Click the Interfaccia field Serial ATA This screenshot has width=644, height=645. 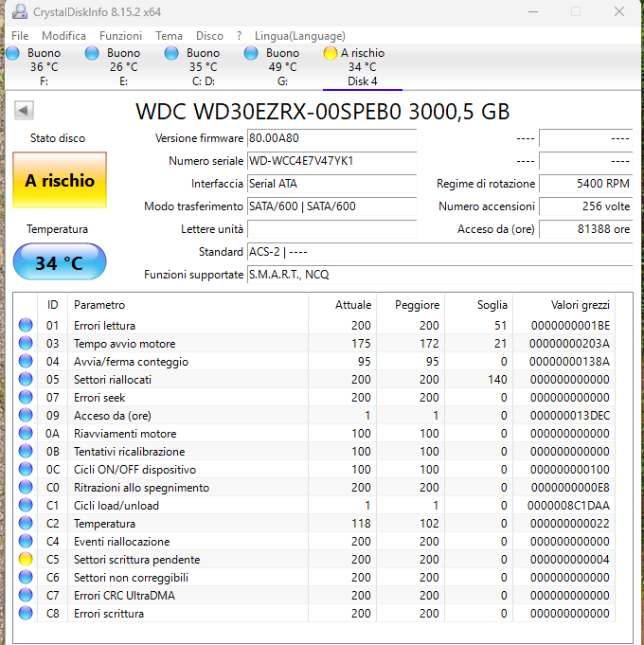point(331,184)
